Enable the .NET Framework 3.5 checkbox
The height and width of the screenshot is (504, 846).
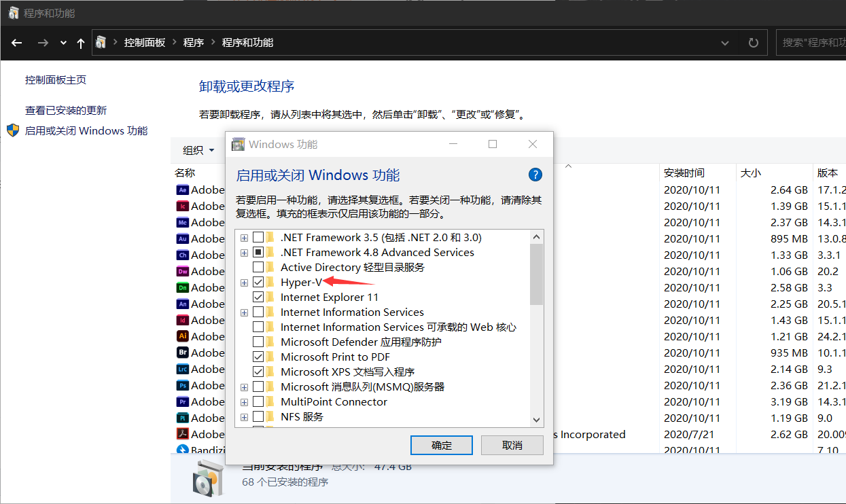coord(258,238)
